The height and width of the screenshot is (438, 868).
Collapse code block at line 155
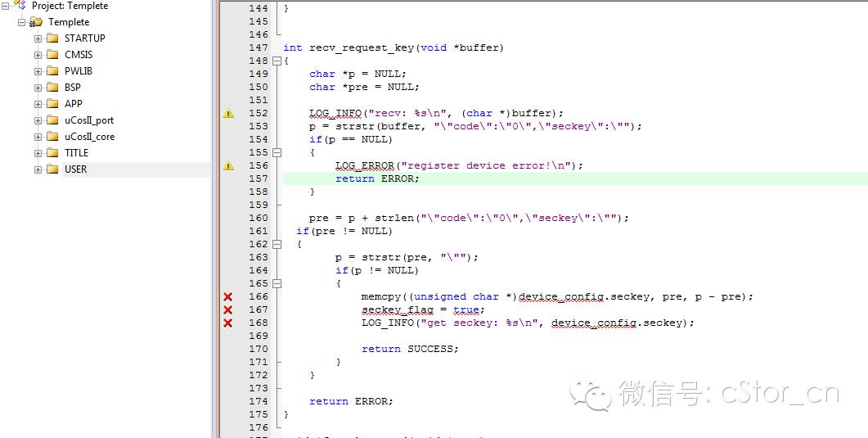pos(277,152)
